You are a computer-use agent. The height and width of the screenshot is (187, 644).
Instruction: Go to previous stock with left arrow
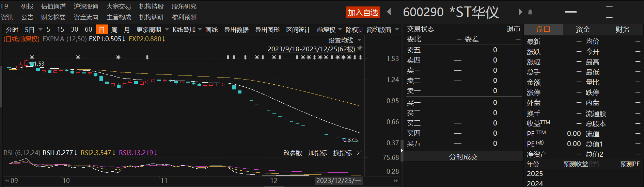pyautogui.click(x=389, y=12)
